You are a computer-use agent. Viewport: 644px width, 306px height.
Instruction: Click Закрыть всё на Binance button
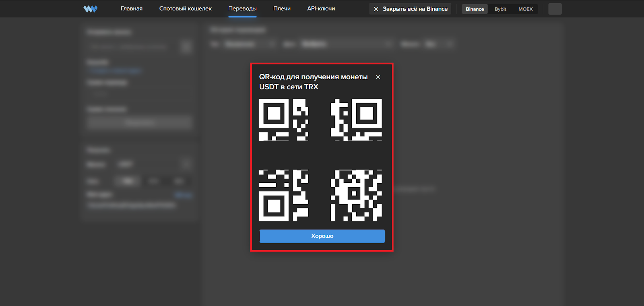(410, 9)
